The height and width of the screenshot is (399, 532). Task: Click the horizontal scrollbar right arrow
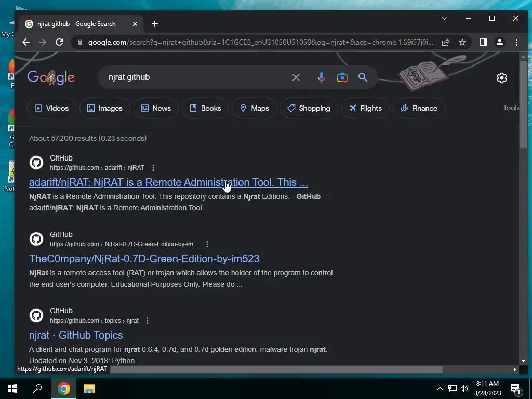[x=515, y=369]
